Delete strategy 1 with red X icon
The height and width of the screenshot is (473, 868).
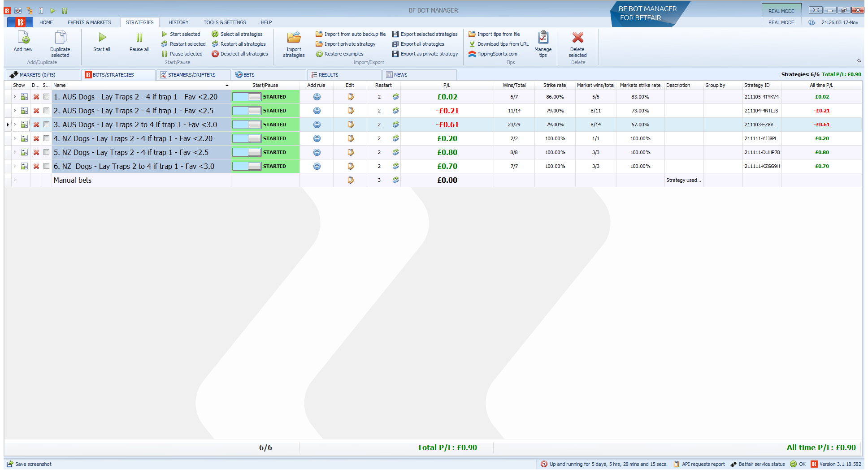36,97
